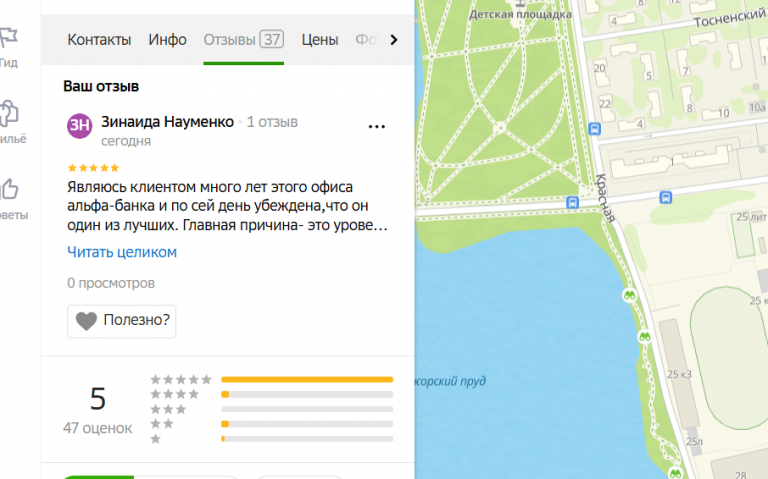The width and height of the screenshot is (768, 479).
Task: Expand the review via Читать целиком
Action: click(122, 252)
